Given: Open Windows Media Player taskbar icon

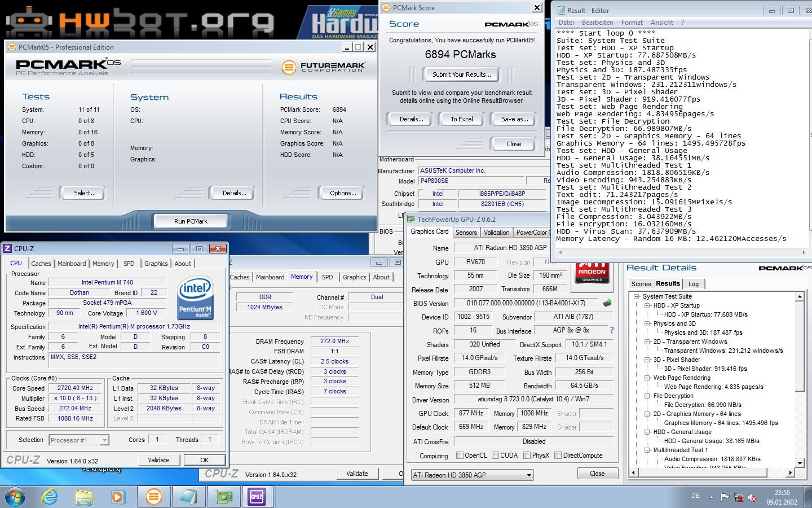Looking at the screenshot, I should [x=118, y=497].
